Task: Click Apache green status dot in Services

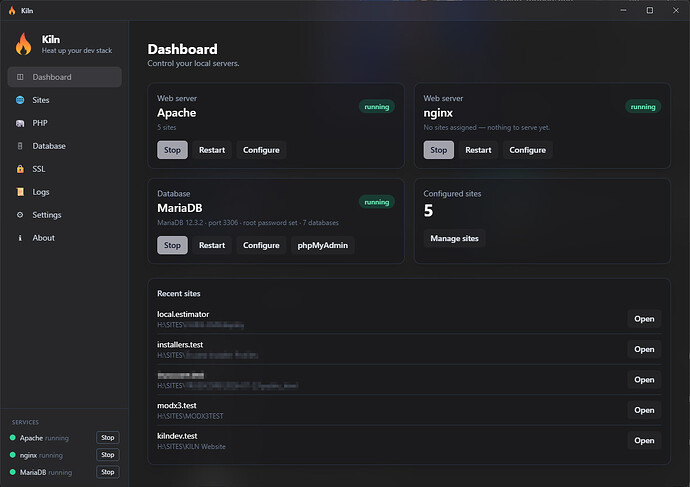Action: point(13,438)
